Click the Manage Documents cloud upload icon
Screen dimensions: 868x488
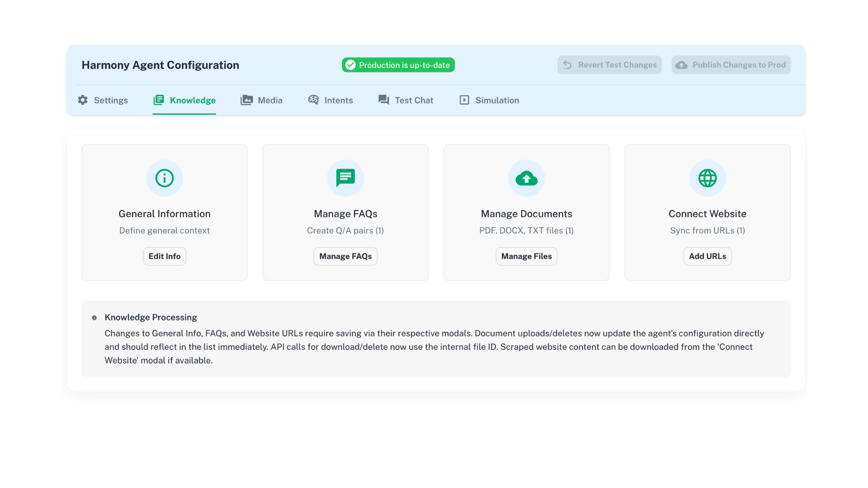pyautogui.click(x=526, y=178)
